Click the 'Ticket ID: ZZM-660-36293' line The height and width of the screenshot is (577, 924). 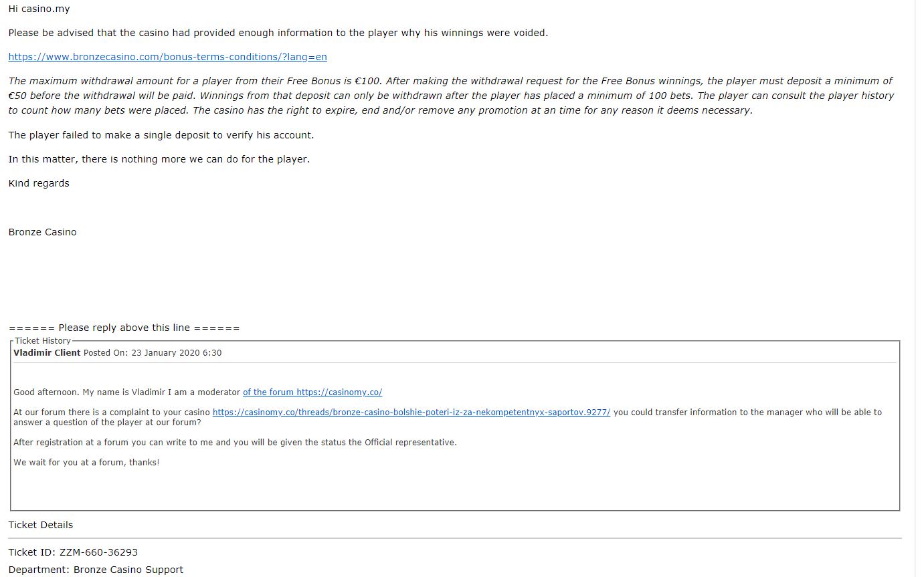(x=73, y=552)
